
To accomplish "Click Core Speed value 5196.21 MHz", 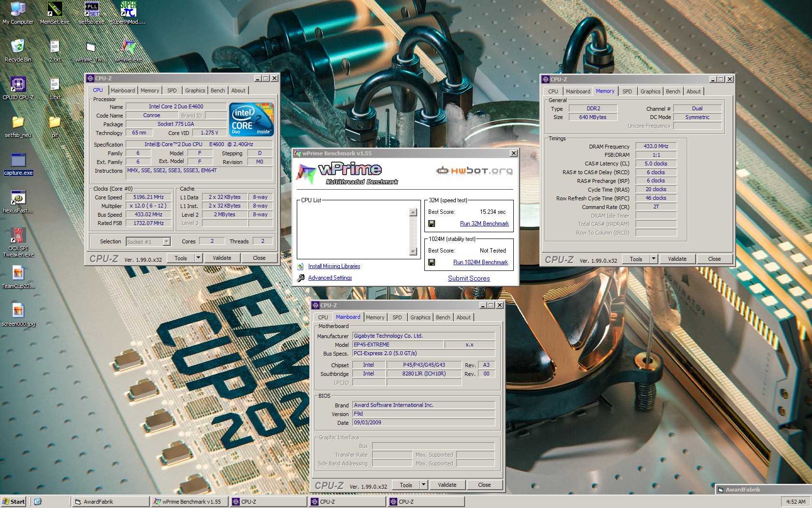I will 148,197.
